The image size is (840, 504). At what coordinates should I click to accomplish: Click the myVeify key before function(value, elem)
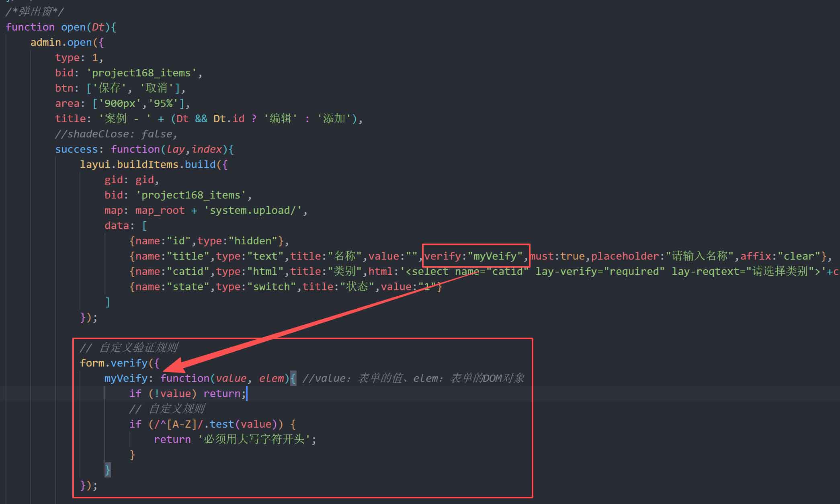coord(126,378)
